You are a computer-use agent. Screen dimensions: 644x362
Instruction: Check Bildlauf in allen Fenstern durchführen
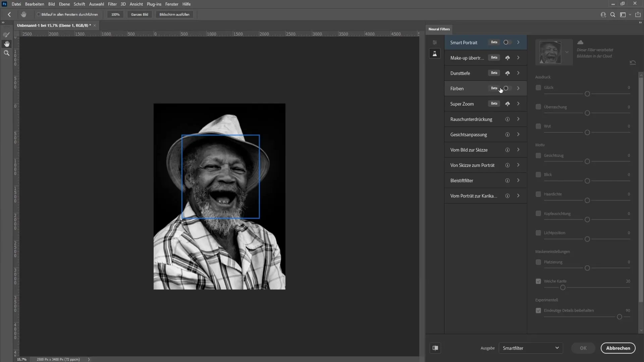pos(39,14)
